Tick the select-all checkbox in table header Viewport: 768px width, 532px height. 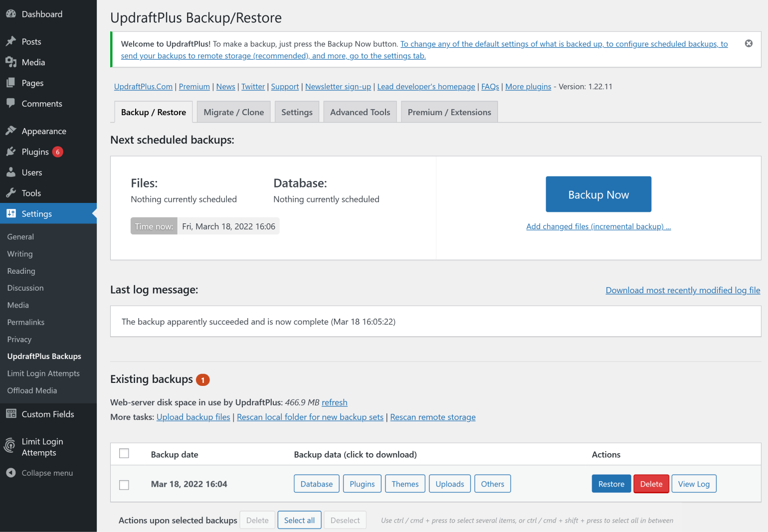pyautogui.click(x=124, y=453)
